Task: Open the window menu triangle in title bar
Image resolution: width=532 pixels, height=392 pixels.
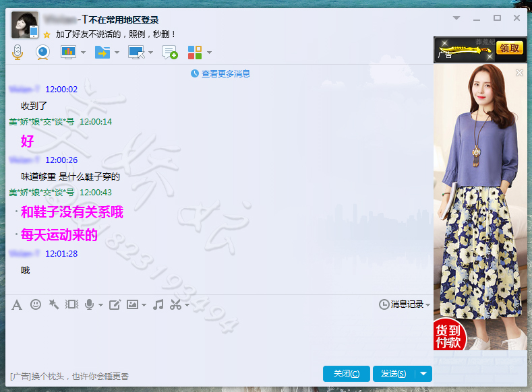Action: pos(456,18)
